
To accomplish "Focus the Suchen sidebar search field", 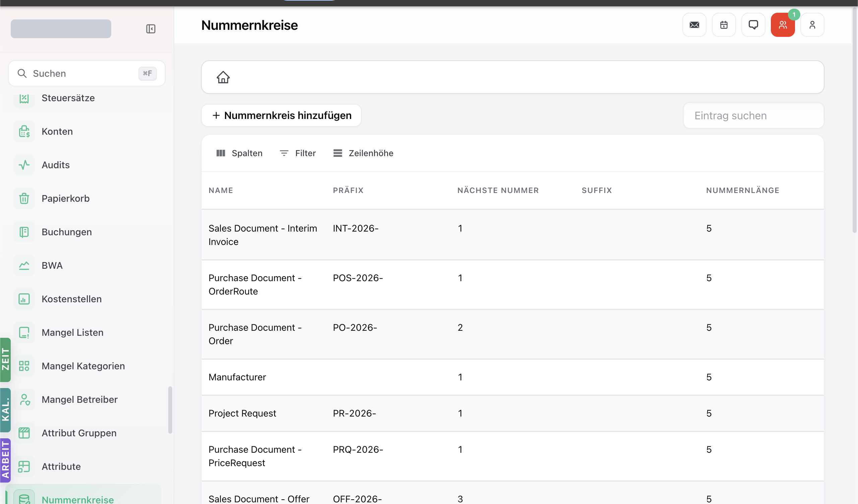I will tap(87, 74).
